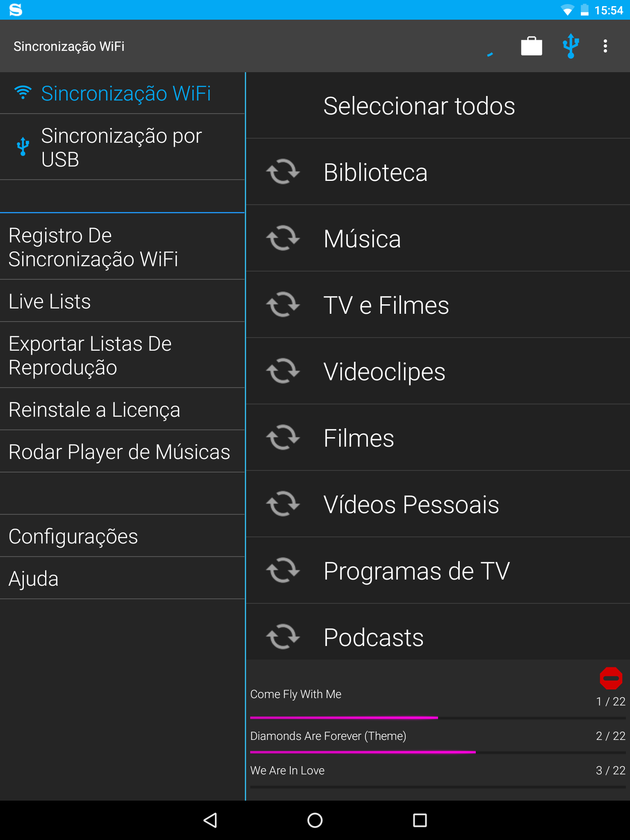Tap the Diamonds Are Forever progress bar
This screenshot has width=630, height=840.
coord(438,752)
